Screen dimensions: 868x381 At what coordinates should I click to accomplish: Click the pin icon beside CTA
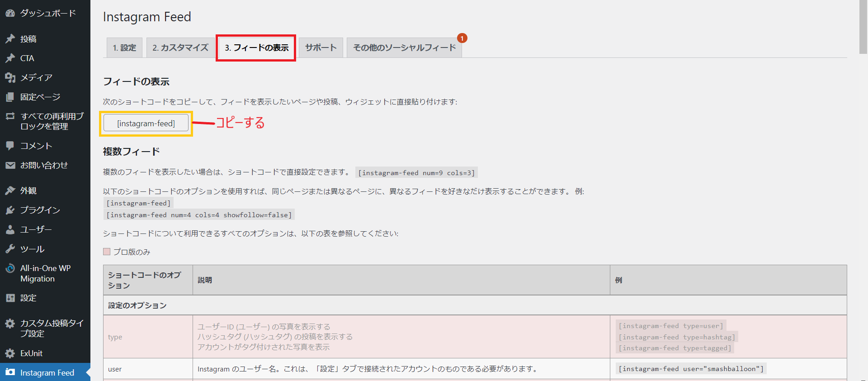10,58
